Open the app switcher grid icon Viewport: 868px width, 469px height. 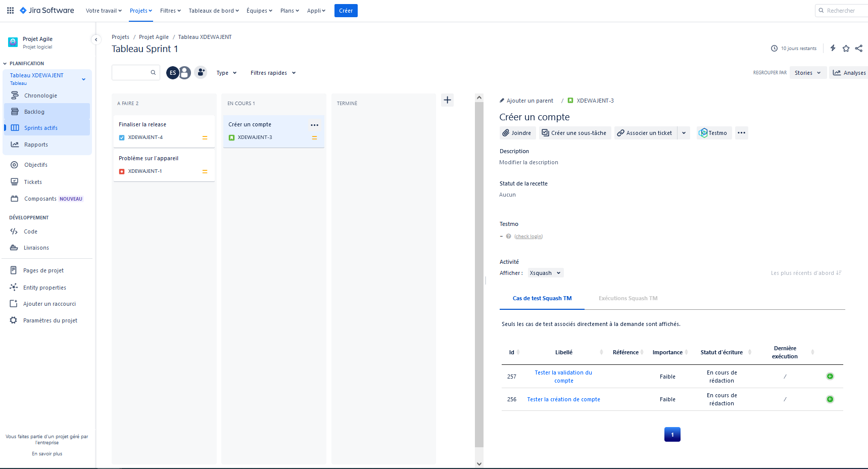coord(10,11)
